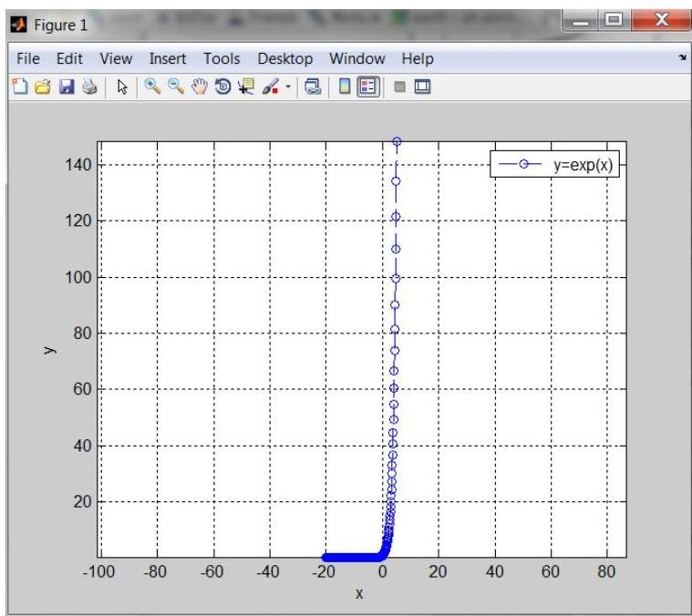Open the Tools menu

[222, 58]
